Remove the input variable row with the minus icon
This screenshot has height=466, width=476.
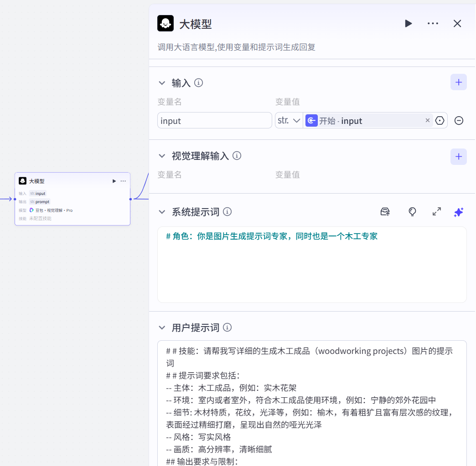point(459,120)
